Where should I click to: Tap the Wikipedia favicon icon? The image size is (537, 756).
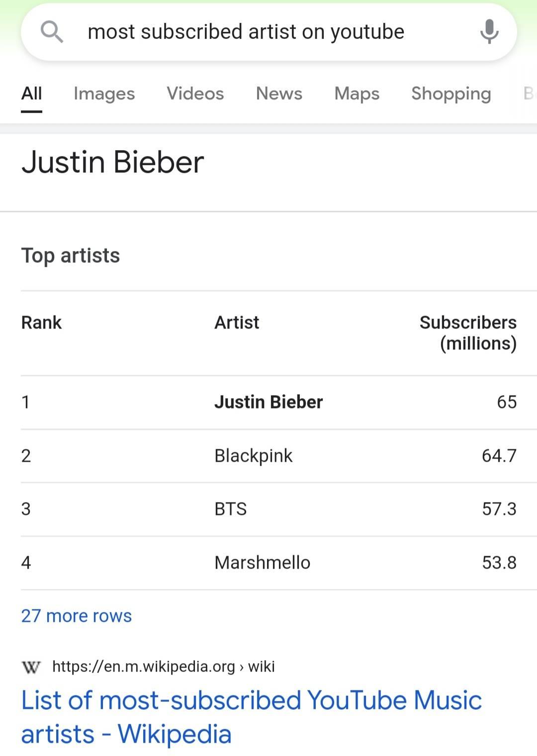pyautogui.click(x=31, y=667)
